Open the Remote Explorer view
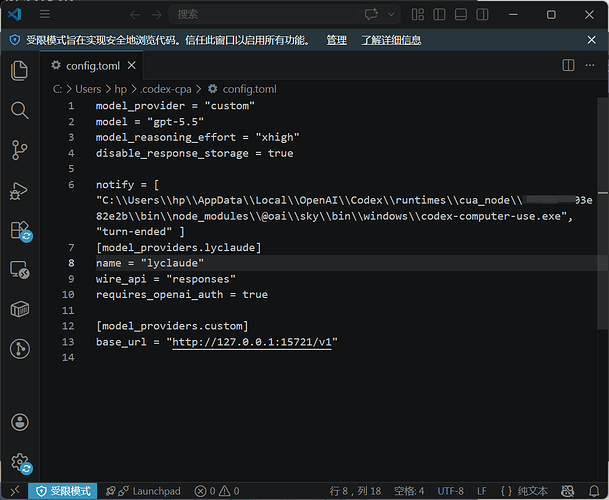This screenshot has height=500, width=609. 19,270
